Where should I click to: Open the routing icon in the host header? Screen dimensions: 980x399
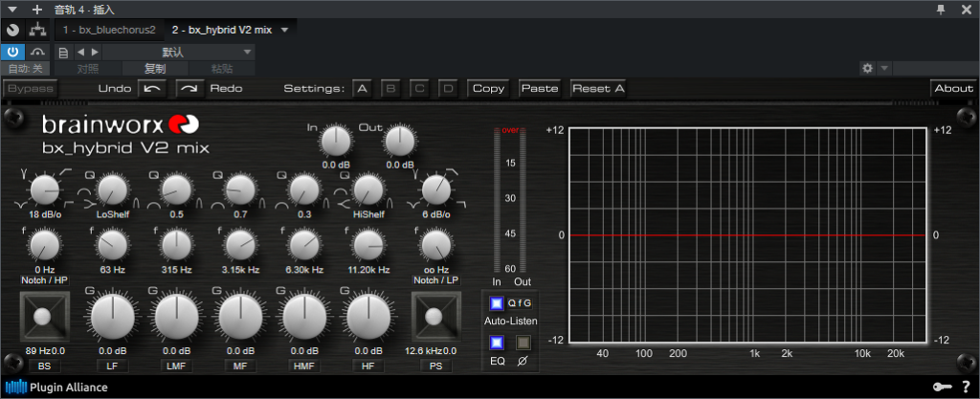(38, 30)
